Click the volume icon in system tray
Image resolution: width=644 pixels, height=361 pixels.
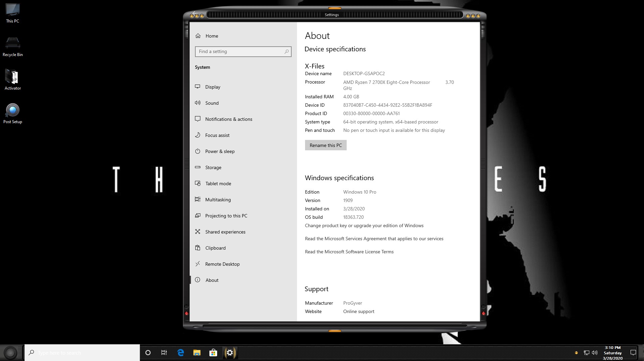point(595,353)
